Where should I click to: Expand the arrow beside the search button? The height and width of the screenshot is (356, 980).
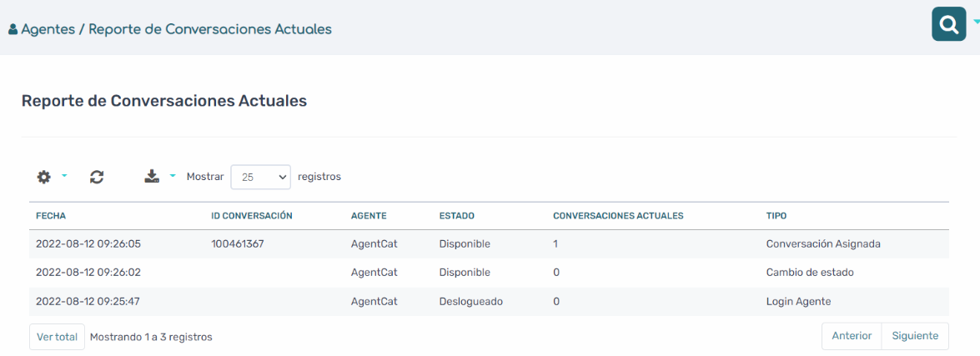click(x=976, y=21)
